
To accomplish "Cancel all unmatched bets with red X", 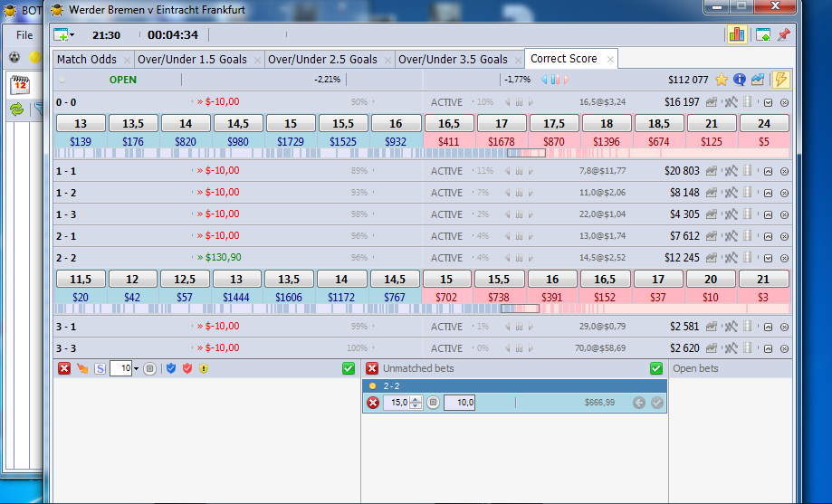I will [372, 368].
